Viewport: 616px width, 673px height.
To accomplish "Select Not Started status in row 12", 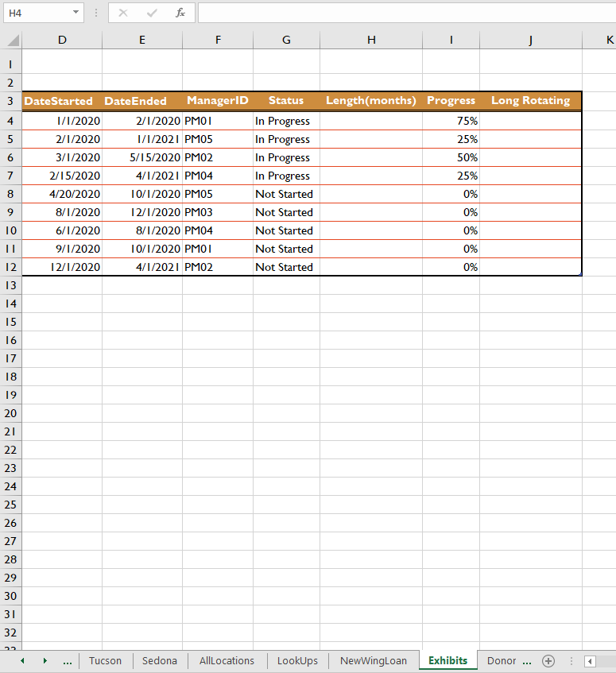I will click(x=286, y=267).
